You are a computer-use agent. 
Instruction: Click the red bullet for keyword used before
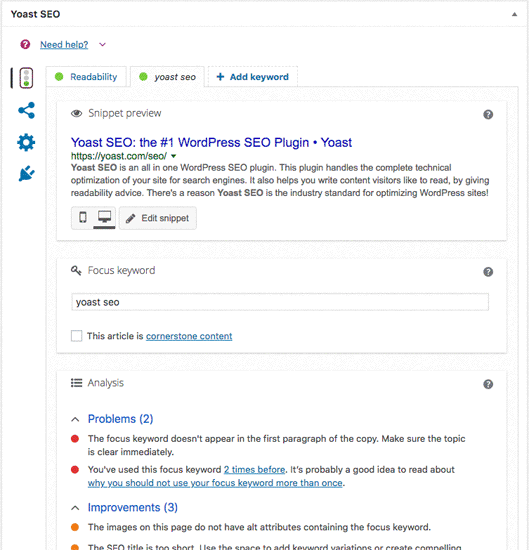pyautogui.click(x=75, y=470)
